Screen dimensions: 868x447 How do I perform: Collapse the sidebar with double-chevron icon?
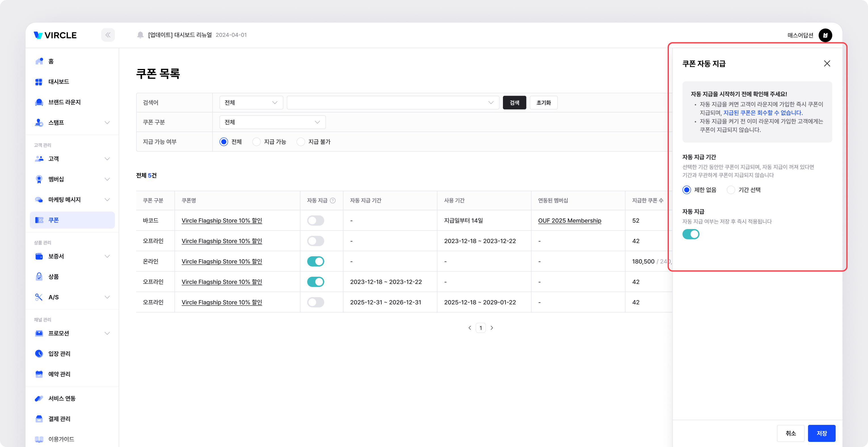click(108, 35)
